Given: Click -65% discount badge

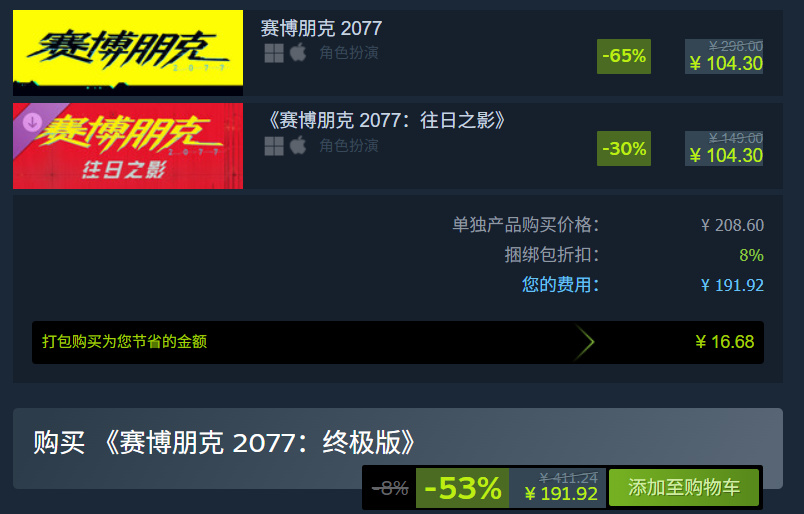Looking at the screenshot, I should (x=624, y=56).
